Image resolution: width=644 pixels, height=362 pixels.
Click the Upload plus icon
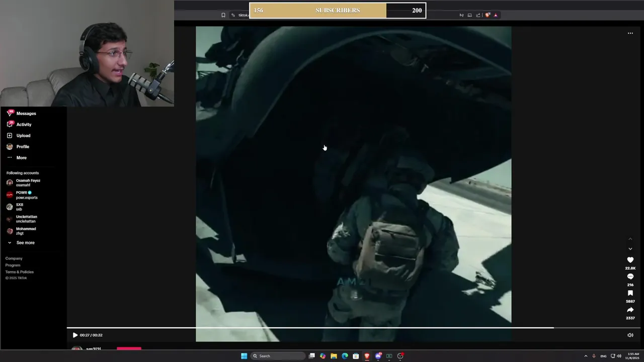tap(10, 136)
